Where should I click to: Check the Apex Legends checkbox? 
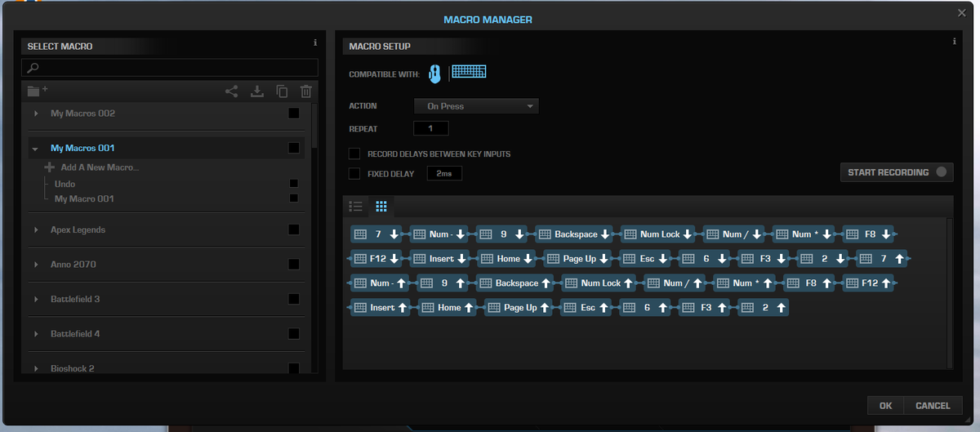point(294,230)
